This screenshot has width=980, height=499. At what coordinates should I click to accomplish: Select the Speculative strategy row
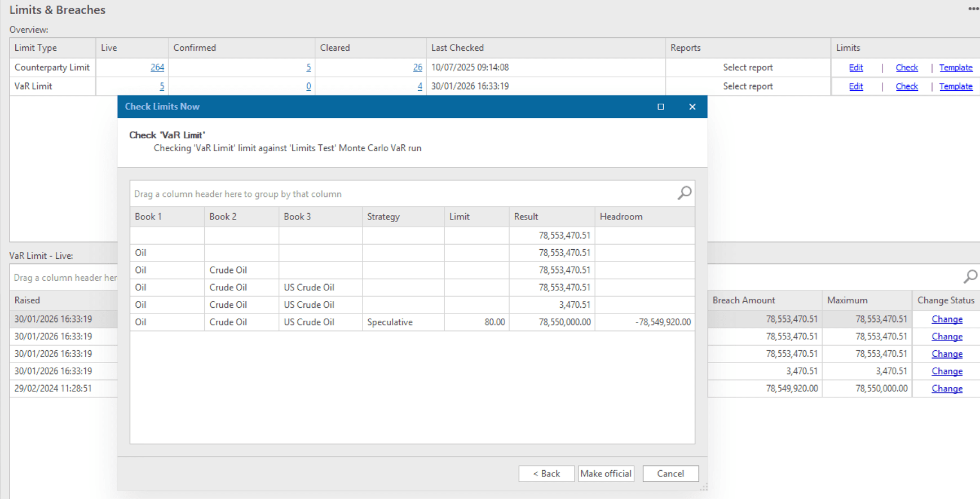[x=390, y=322]
